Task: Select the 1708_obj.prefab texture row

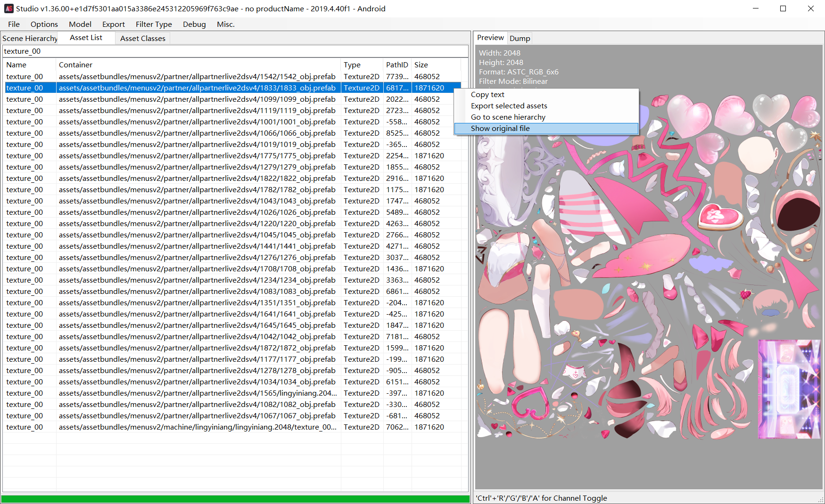Action: click(x=232, y=268)
